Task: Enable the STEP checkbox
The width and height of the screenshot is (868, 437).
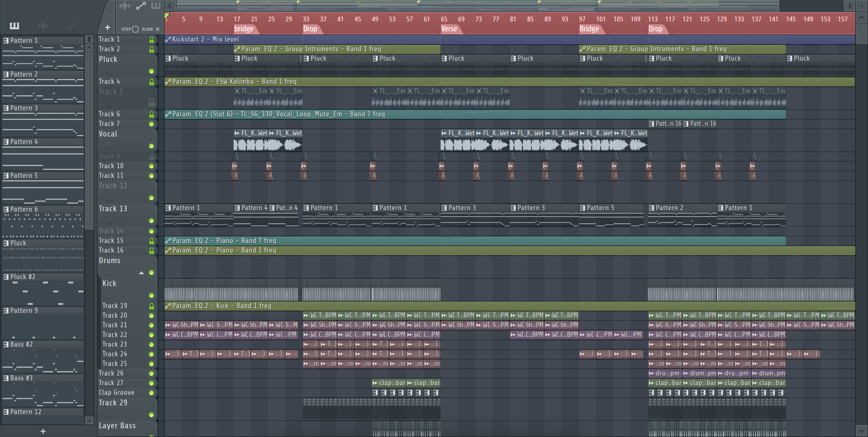Action: pos(135,29)
